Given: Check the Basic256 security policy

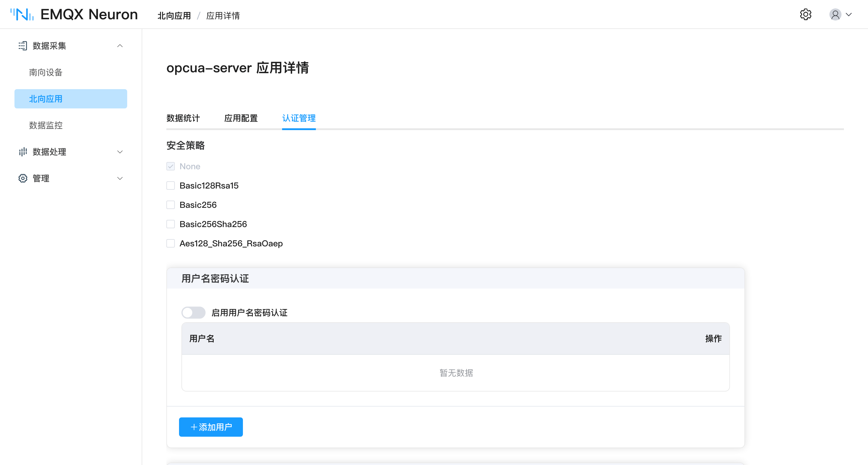Looking at the screenshot, I should (x=171, y=205).
